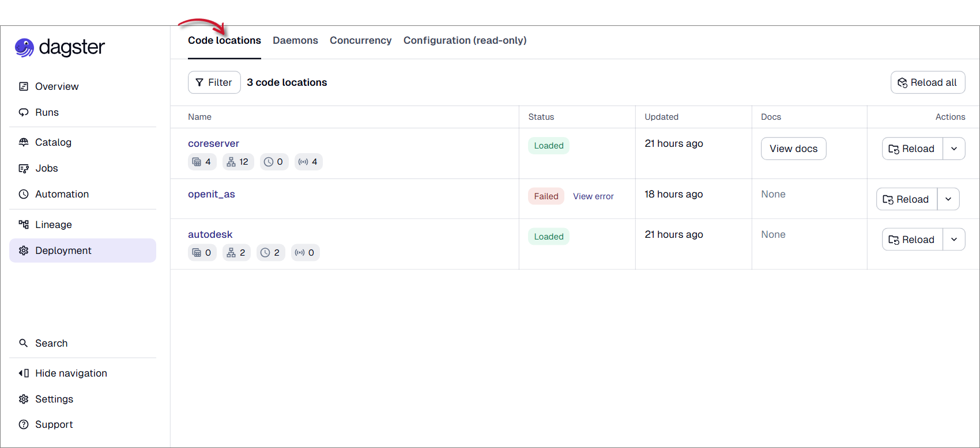The image size is (980, 448).
Task: Click View error for openit_as
Action: [x=593, y=196]
